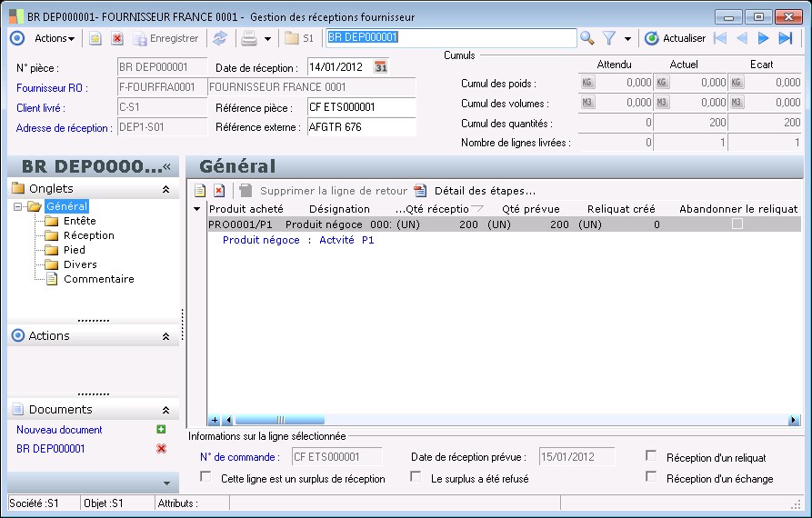Open the filter dropdown arrow

[x=627, y=38]
